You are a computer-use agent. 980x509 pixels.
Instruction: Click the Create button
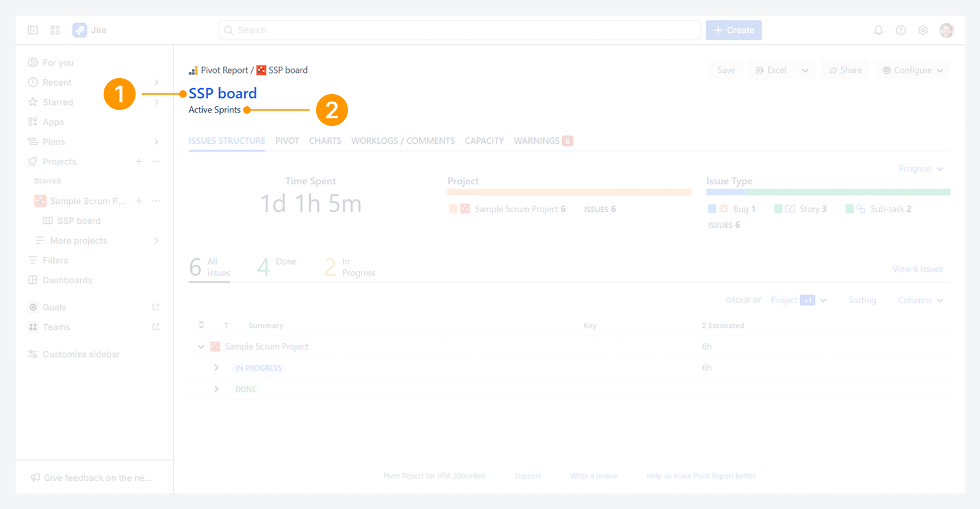coord(734,30)
